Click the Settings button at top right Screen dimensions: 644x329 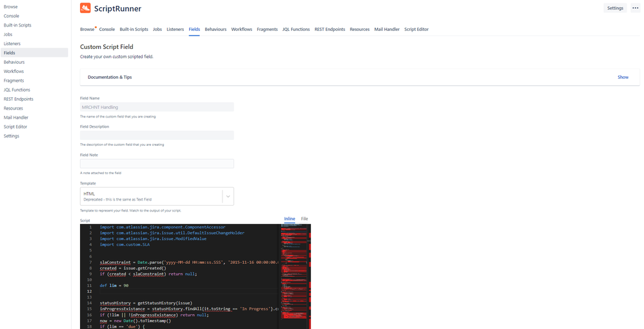click(x=615, y=8)
